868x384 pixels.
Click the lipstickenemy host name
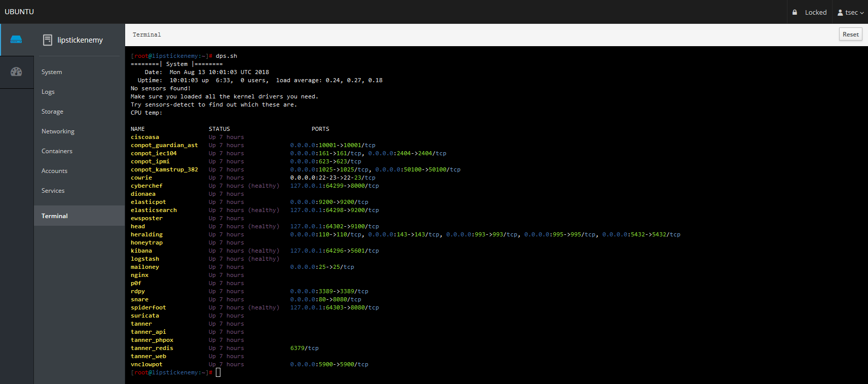pos(80,40)
